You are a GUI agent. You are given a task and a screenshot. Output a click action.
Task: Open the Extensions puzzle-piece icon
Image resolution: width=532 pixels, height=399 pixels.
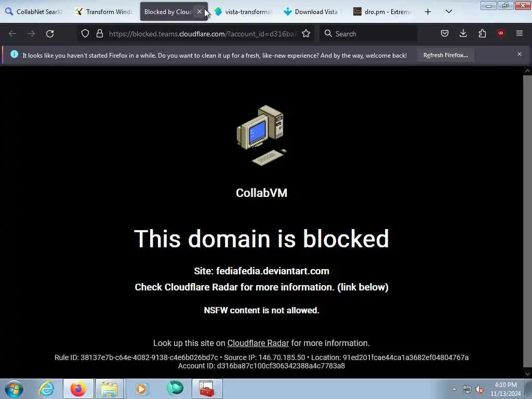click(482, 33)
